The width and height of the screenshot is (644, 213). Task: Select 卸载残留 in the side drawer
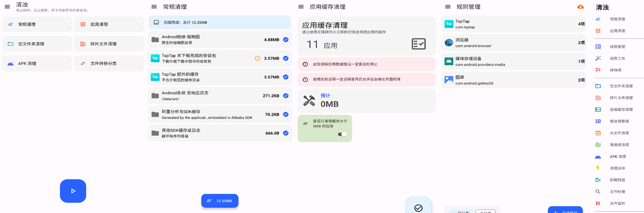pyautogui.click(x=617, y=180)
